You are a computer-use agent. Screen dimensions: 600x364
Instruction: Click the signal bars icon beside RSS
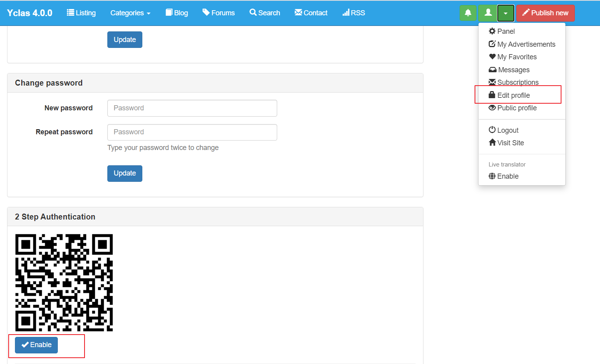point(346,13)
